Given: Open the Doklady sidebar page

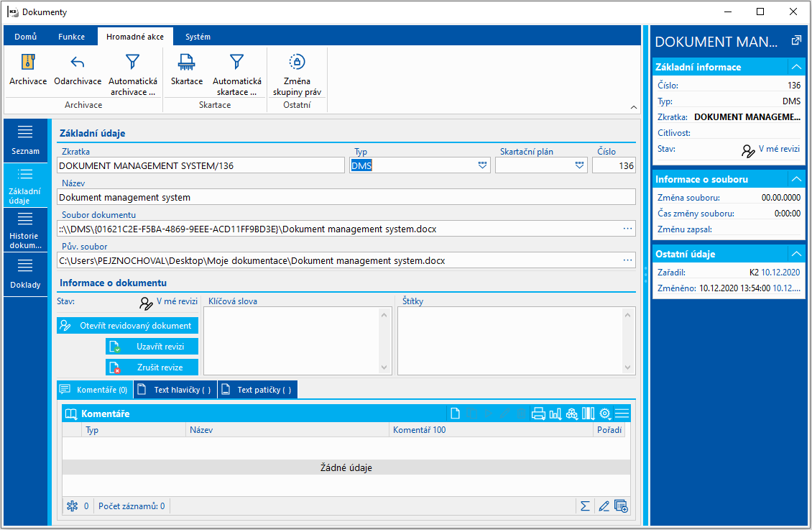Looking at the screenshot, I should pyautogui.click(x=25, y=275).
